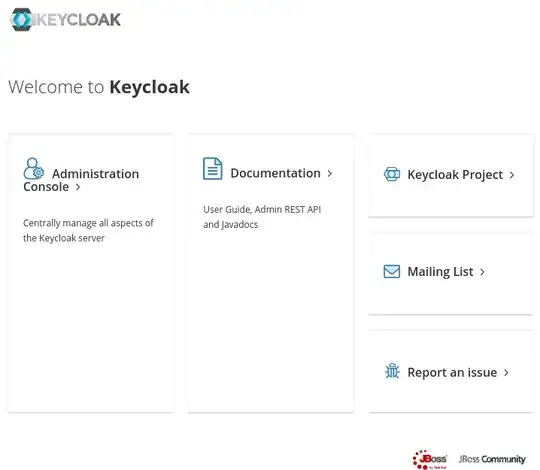The image size is (540, 470).
Task: Click the Report an issue bug icon
Action: click(392, 371)
